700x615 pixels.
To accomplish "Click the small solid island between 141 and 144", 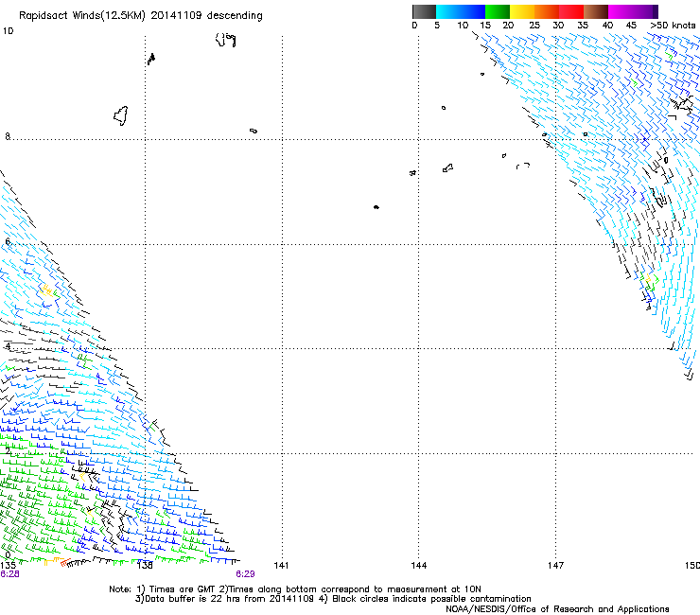I will click(x=376, y=207).
